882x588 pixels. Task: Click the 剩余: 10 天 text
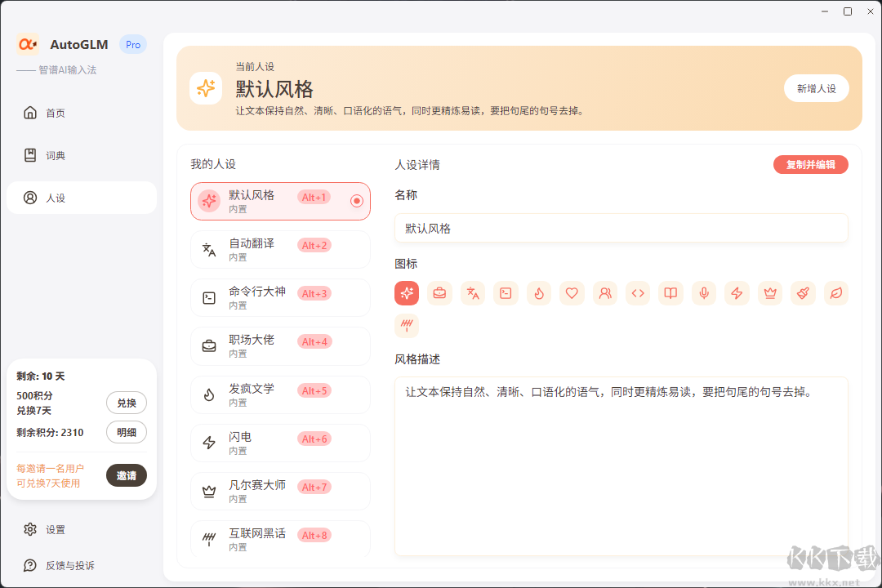[x=41, y=376]
